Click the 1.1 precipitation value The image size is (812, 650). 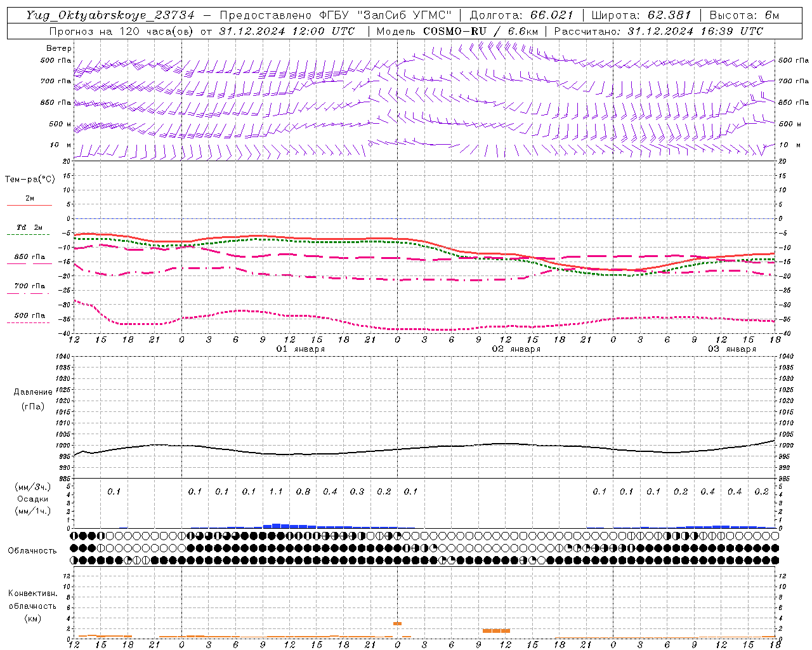coord(276,492)
